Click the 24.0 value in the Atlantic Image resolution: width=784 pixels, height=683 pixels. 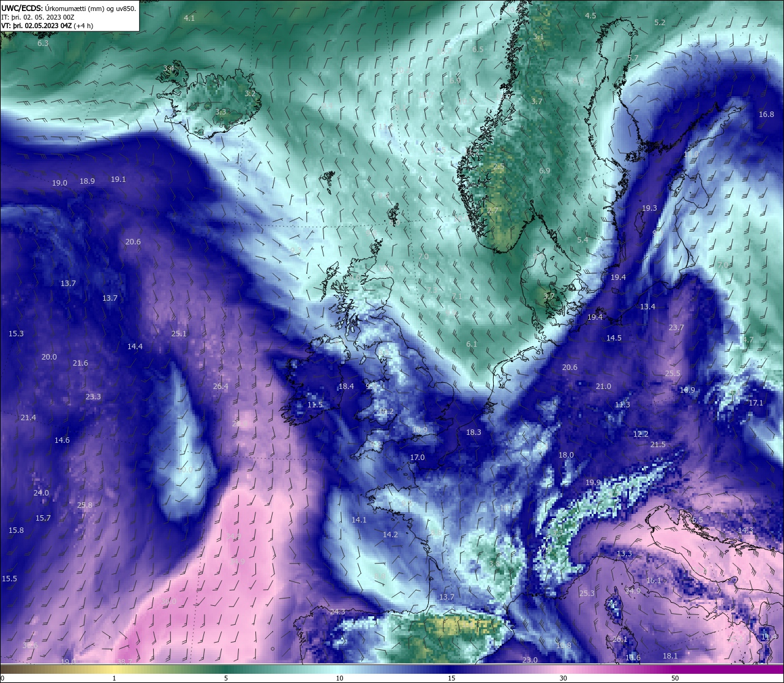point(41,493)
